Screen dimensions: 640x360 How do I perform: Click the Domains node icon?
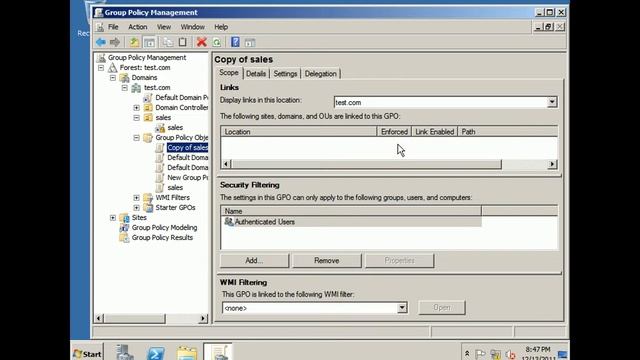pyautogui.click(x=124, y=78)
